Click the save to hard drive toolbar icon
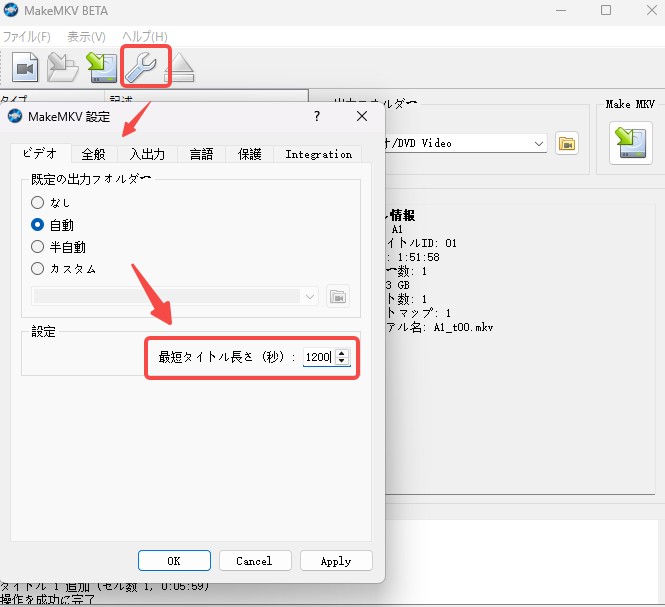Viewport: 665px width, 607px height. pyautogui.click(x=102, y=67)
